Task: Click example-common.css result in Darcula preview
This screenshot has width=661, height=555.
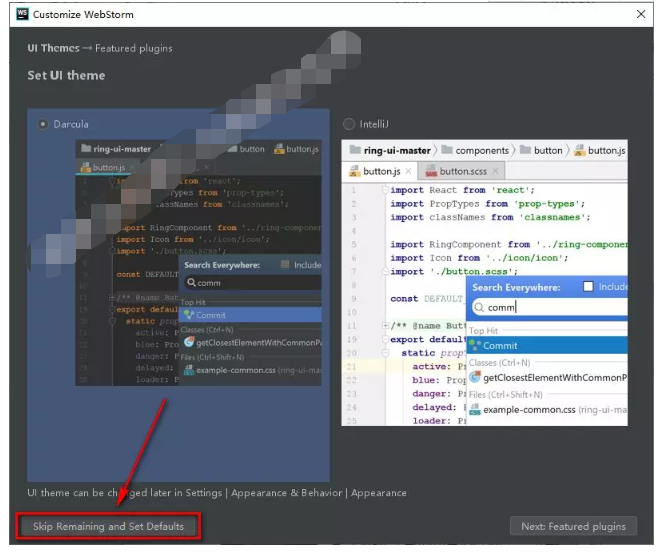Action: pos(252,370)
